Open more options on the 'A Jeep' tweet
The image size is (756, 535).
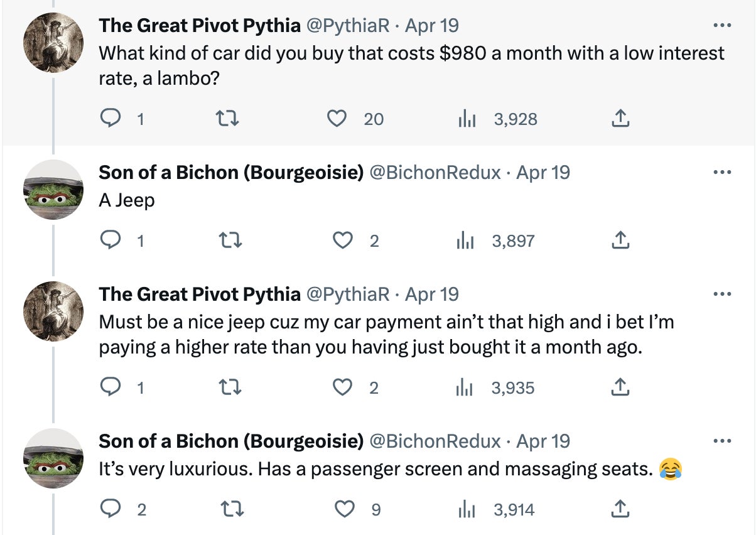point(723,172)
